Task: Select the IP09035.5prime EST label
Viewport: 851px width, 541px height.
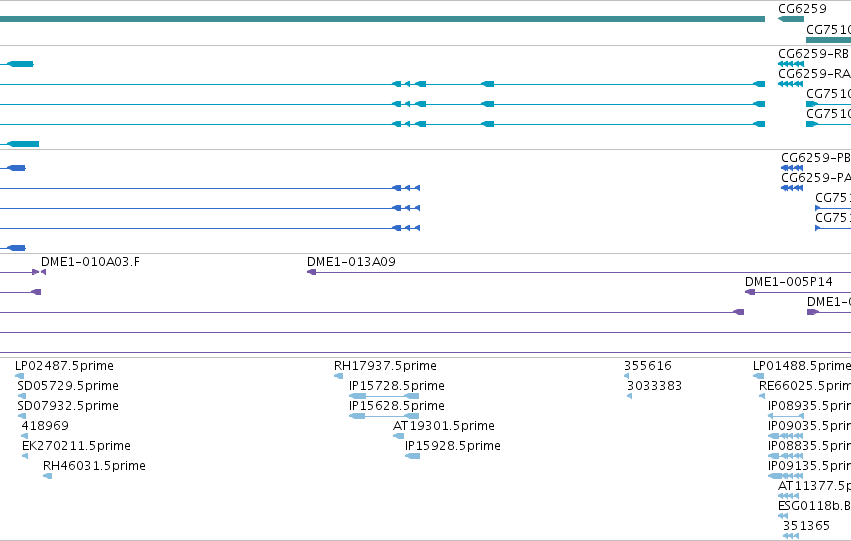Action: point(809,426)
